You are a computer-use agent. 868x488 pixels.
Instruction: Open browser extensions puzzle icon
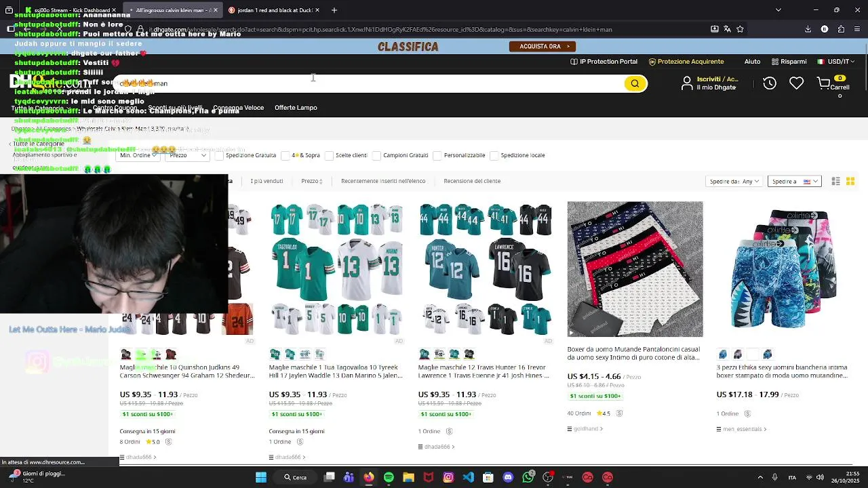click(841, 29)
